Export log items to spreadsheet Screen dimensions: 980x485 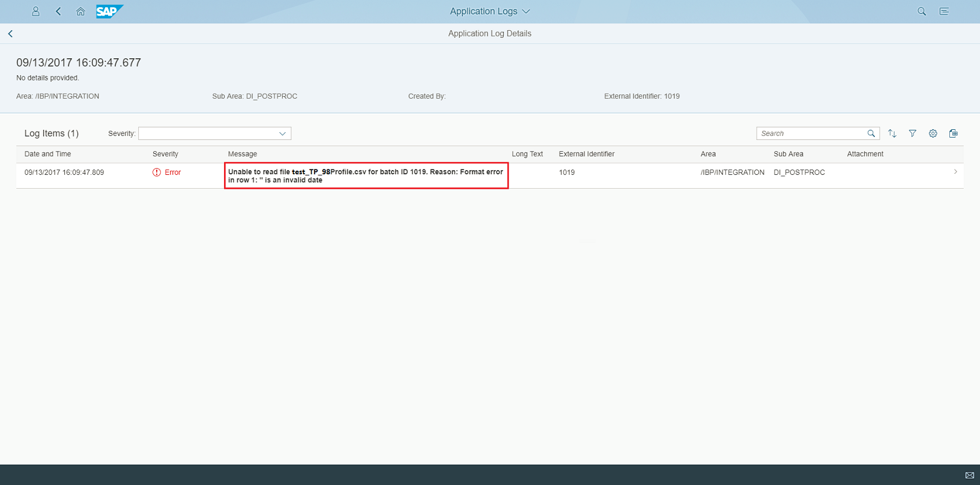[954, 133]
